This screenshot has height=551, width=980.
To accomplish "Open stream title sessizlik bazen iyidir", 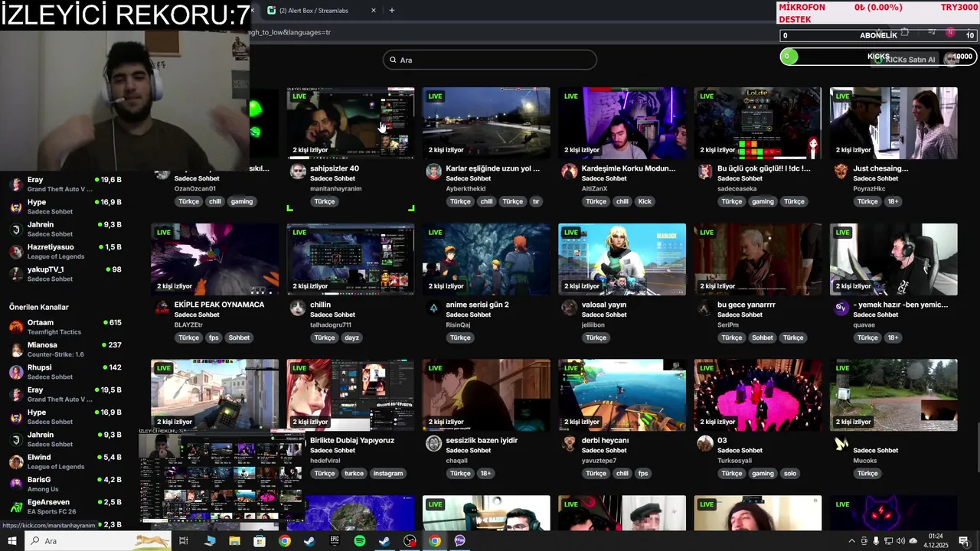I will 482,440.
